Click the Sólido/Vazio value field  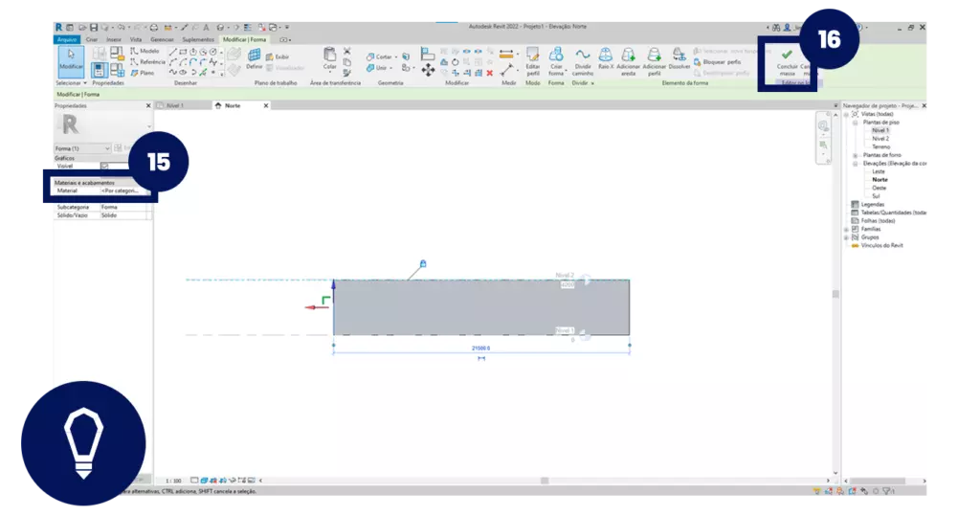pos(123,215)
